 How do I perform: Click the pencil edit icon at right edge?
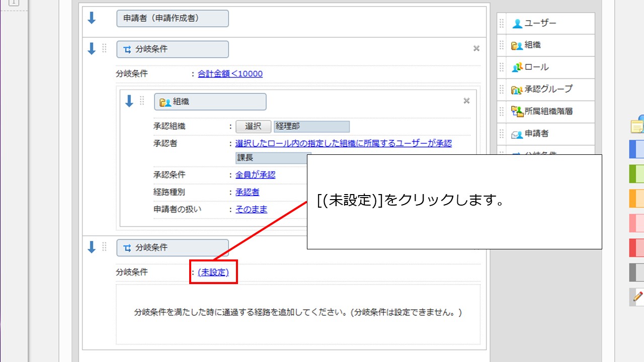637,297
